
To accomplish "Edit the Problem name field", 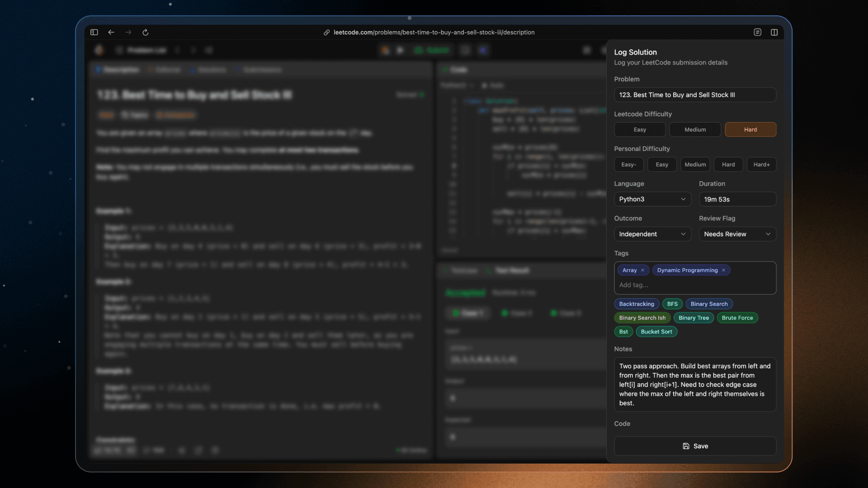I will (695, 95).
